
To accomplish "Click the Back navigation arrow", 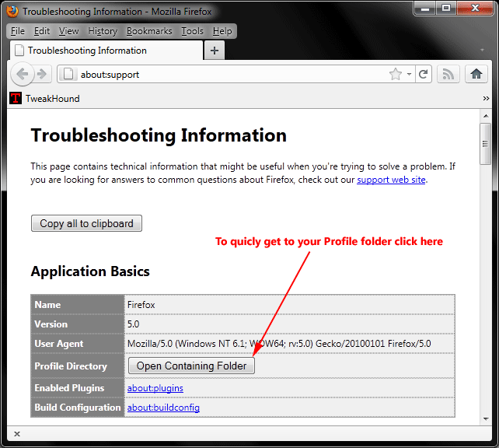I will [x=22, y=75].
